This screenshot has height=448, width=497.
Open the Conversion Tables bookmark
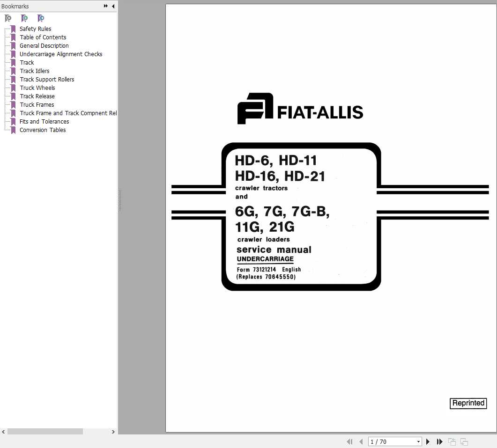coord(43,130)
